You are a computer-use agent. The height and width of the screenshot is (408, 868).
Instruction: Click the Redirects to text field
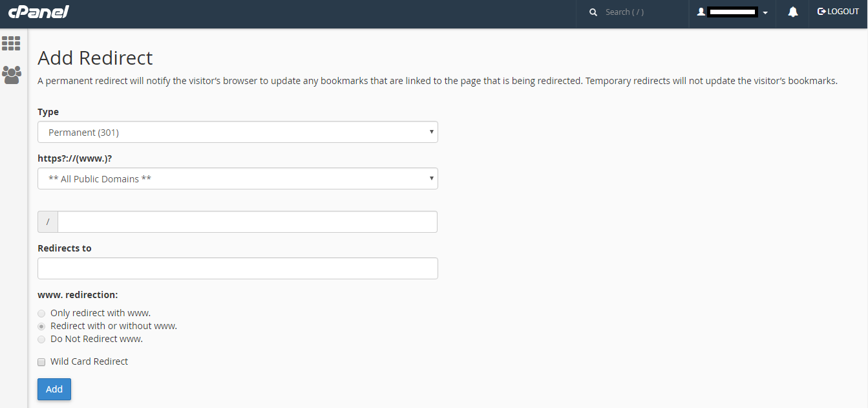pyautogui.click(x=238, y=268)
